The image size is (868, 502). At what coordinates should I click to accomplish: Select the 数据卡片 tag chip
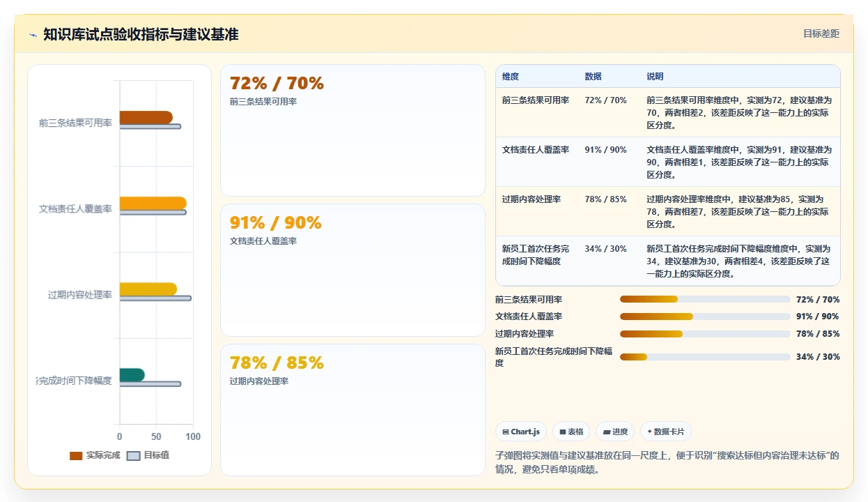click(x=666, y=432)
